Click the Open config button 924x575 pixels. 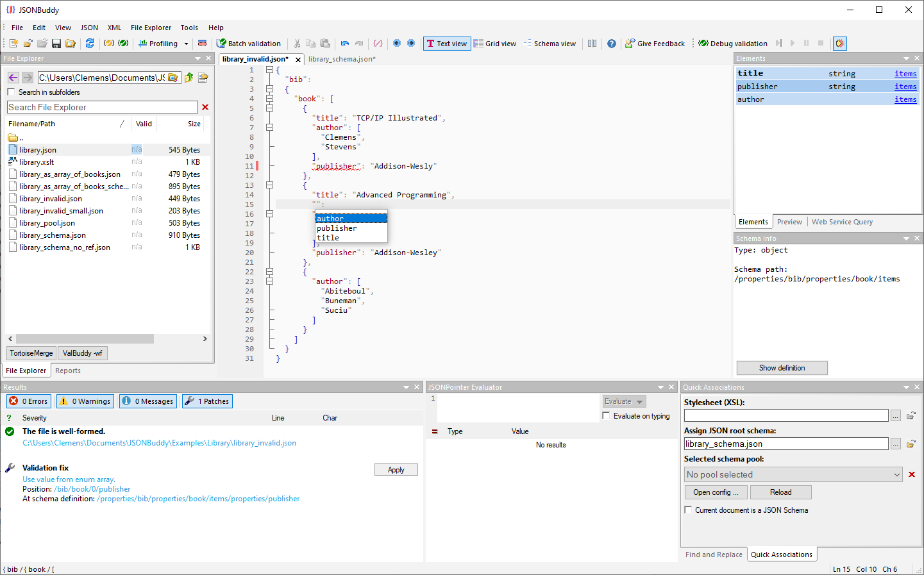(x=716, y=492)
